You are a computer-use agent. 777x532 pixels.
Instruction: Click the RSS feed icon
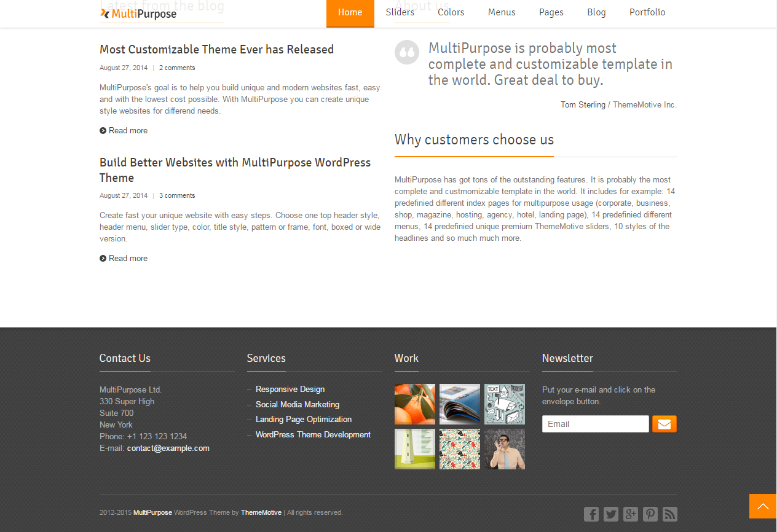[x=670, y=514]
